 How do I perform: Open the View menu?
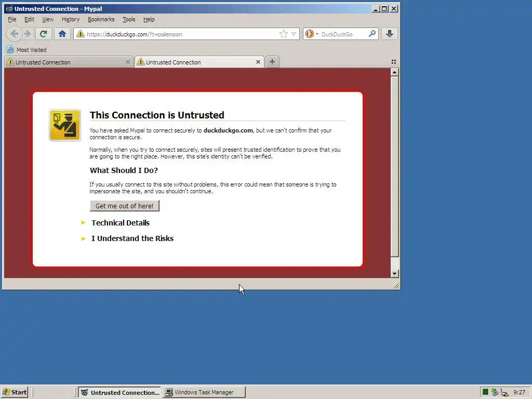(x=48, y=19)
